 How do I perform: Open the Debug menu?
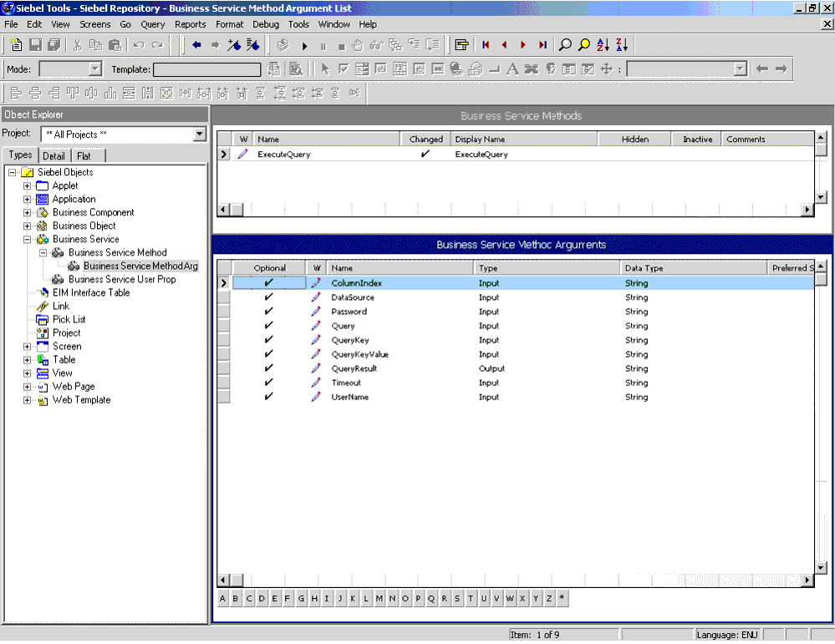pyautogui.click(x=265, y=24)
